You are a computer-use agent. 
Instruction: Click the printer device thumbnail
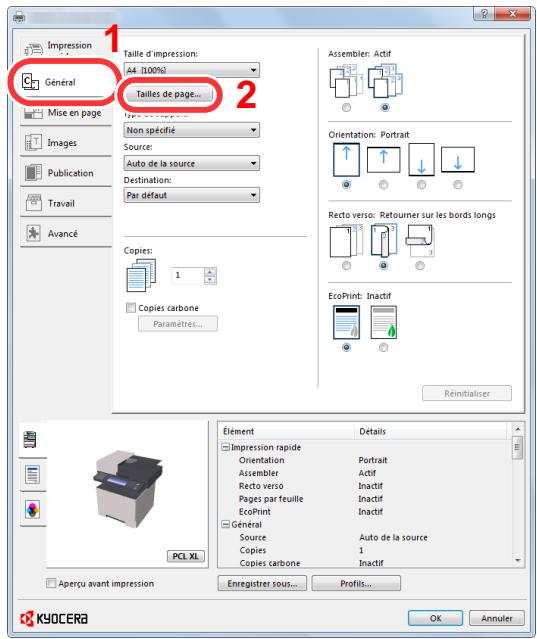point(128,487)
